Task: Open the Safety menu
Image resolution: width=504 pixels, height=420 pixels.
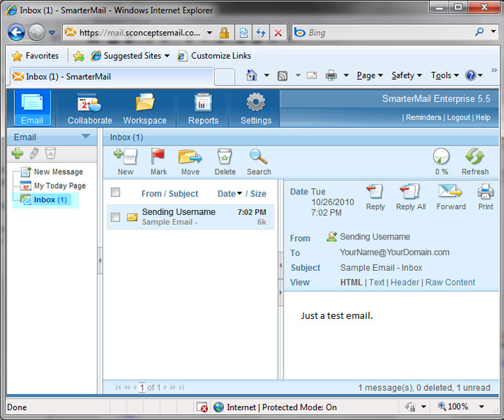Action: [406, 76]
